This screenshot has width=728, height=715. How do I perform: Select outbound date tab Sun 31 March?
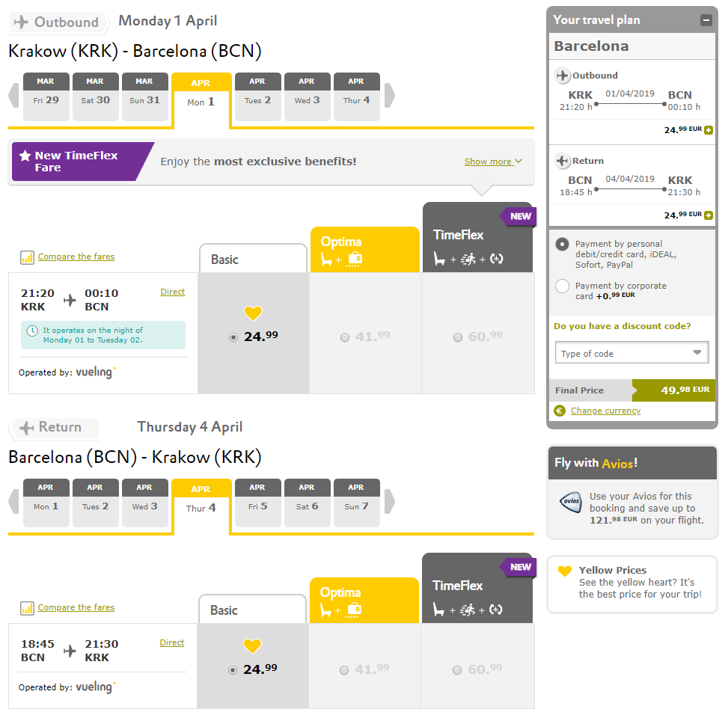[144, 97]
